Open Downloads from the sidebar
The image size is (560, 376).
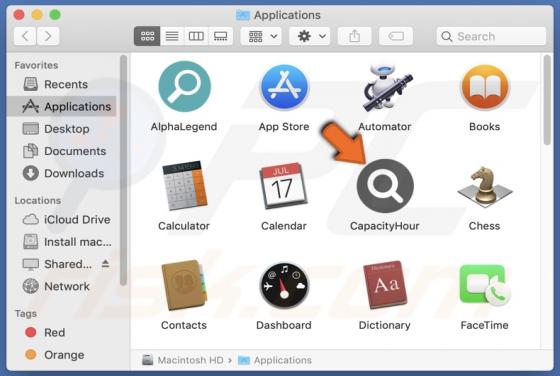coord(61,173)
